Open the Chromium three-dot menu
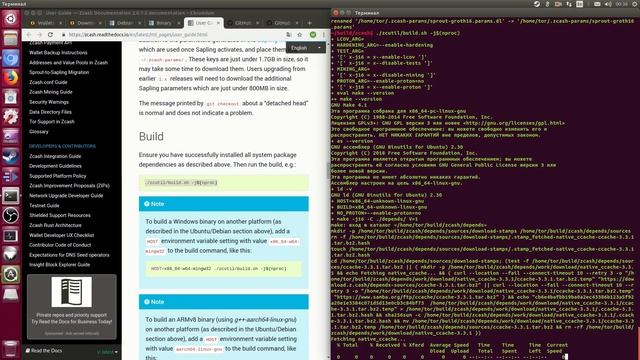The height and width of the screenshot is (360, 640). pos(324,35)
